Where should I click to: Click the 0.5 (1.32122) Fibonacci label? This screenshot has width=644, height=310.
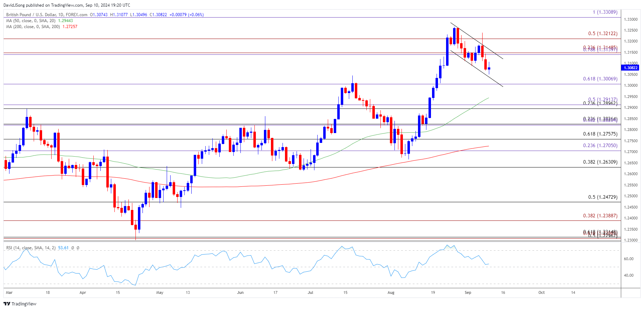[603, 34]
